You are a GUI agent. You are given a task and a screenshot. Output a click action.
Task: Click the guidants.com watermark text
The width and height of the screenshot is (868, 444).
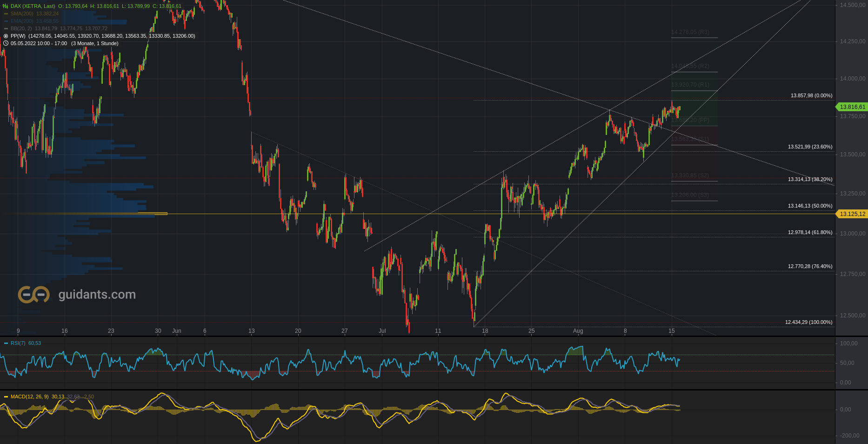click(x=97, y=295)
